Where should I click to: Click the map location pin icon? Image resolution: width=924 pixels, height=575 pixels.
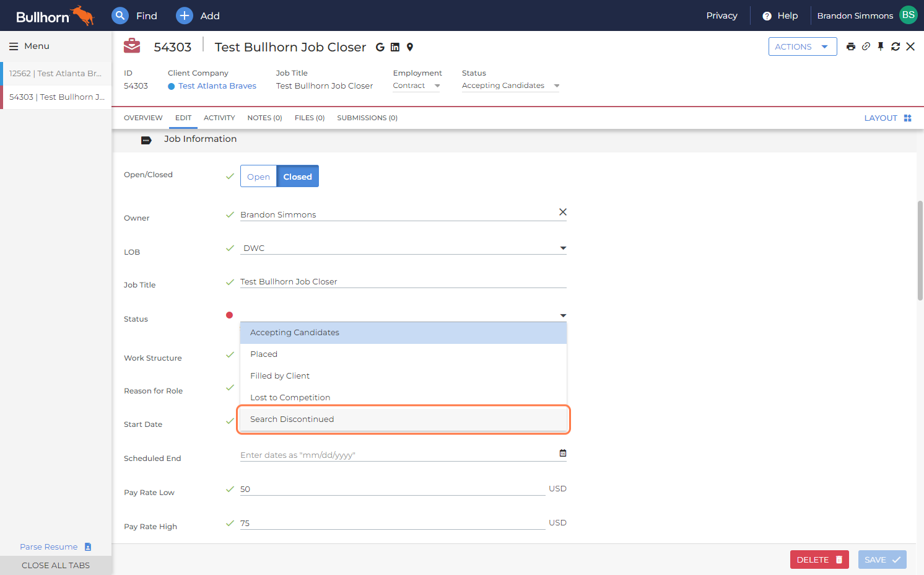pyautogui.click(x=410, y=47)
